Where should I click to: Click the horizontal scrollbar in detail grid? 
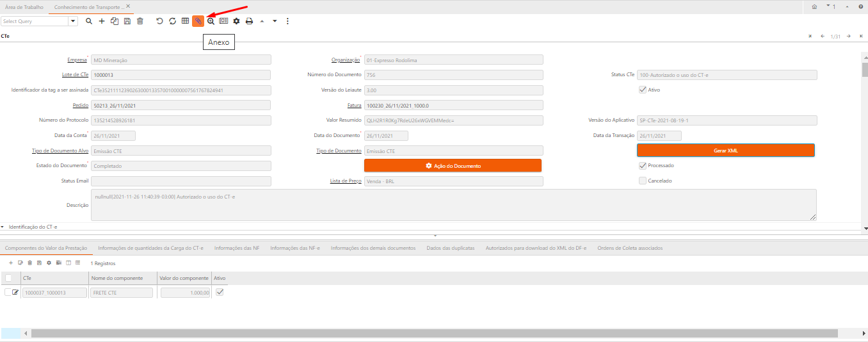click(434, 334)
